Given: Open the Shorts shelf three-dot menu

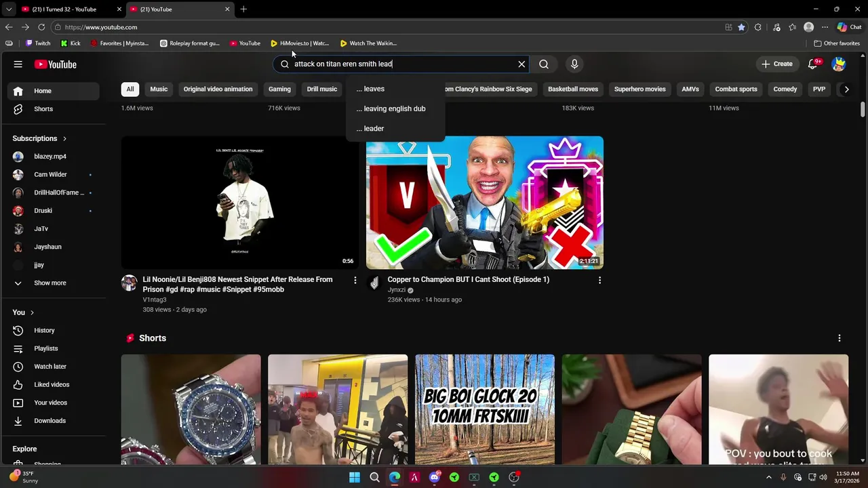Looking at the screenshot, I should tap(840, 338).
